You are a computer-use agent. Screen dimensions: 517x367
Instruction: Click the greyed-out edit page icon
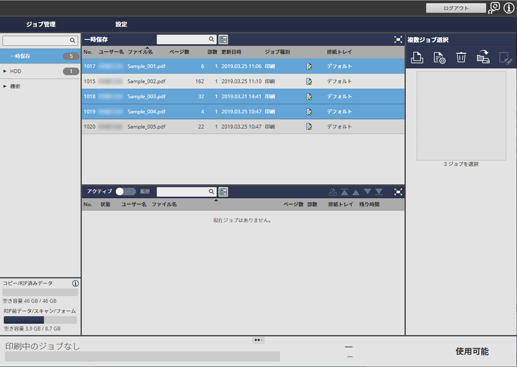pos(505,58)
